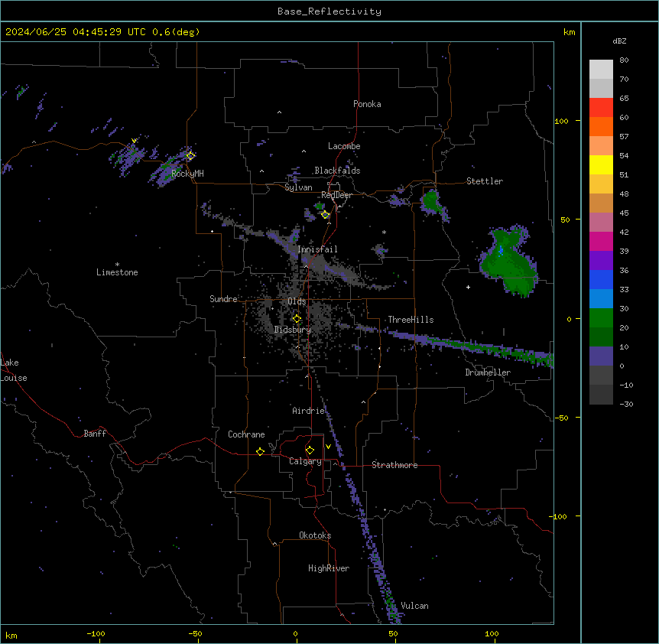This screenshot has width=659, height=644.
Task: Click the 0 tick label on the bottom axis
Action: pos(295,633)
